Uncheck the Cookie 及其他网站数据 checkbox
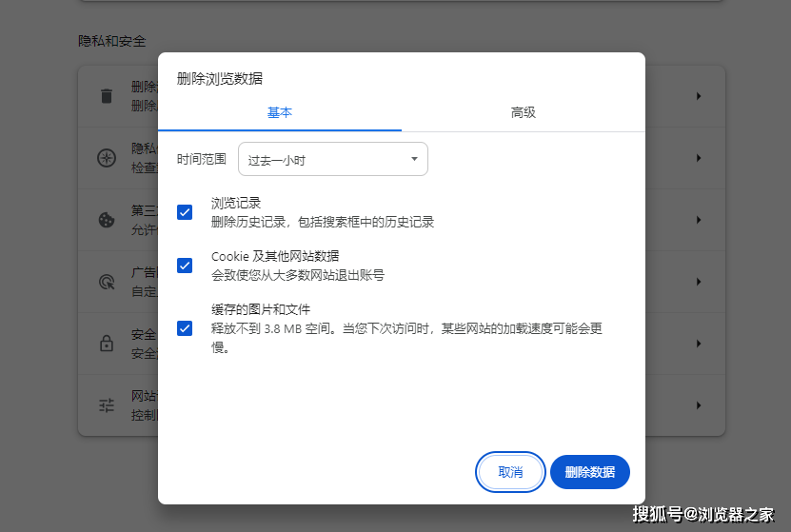This screenshot has width=791, height=532. [185, 266]
